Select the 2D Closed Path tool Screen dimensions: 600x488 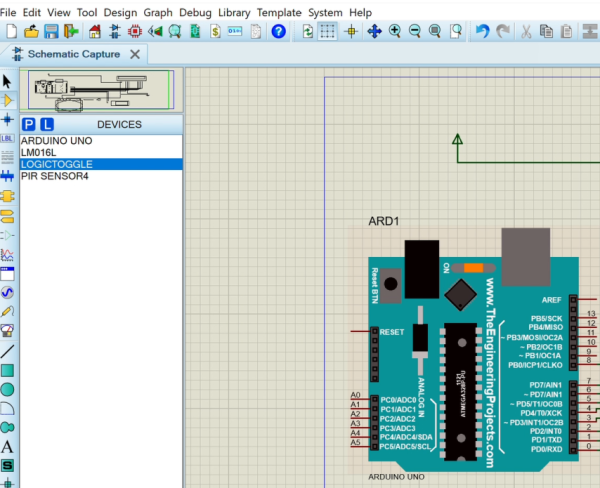pos(7,427)
